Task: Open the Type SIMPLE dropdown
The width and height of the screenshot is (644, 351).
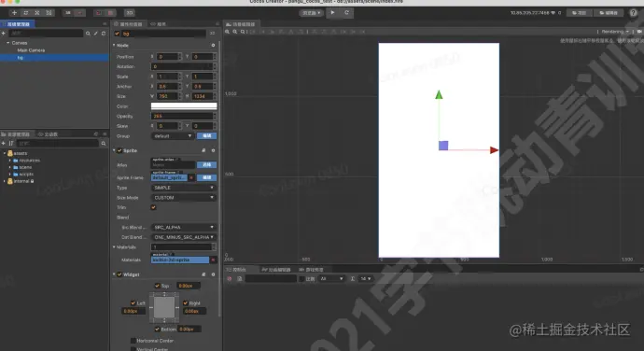Action: click(184, 188)
